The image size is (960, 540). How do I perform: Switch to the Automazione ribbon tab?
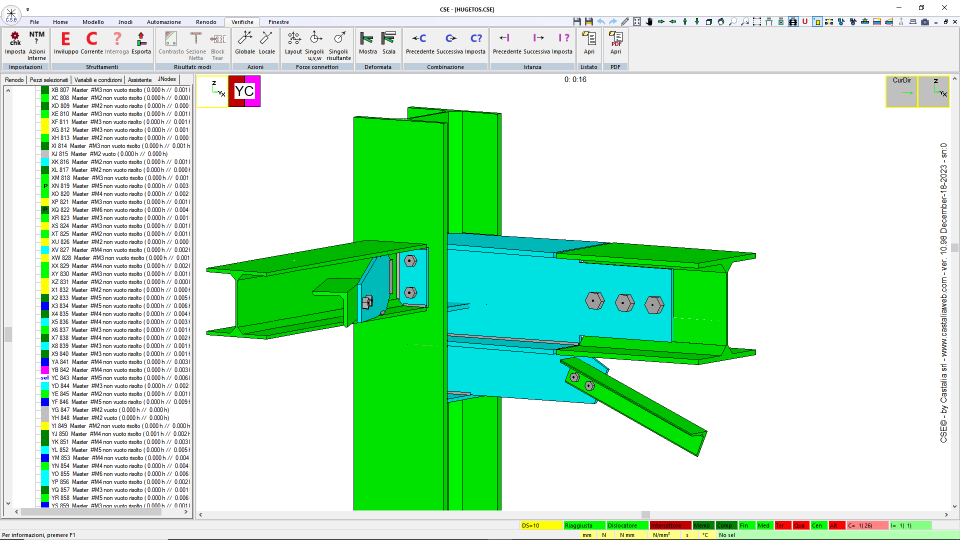tap(163, 22)
